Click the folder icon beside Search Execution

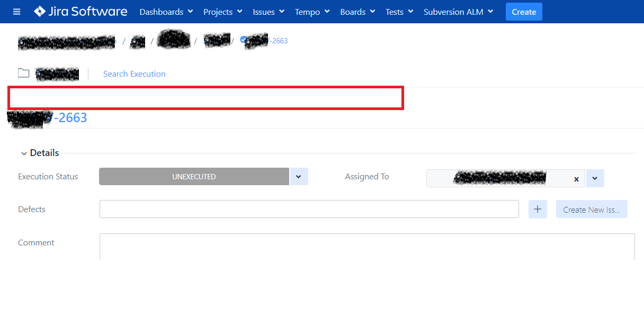(x=23, y=73)
